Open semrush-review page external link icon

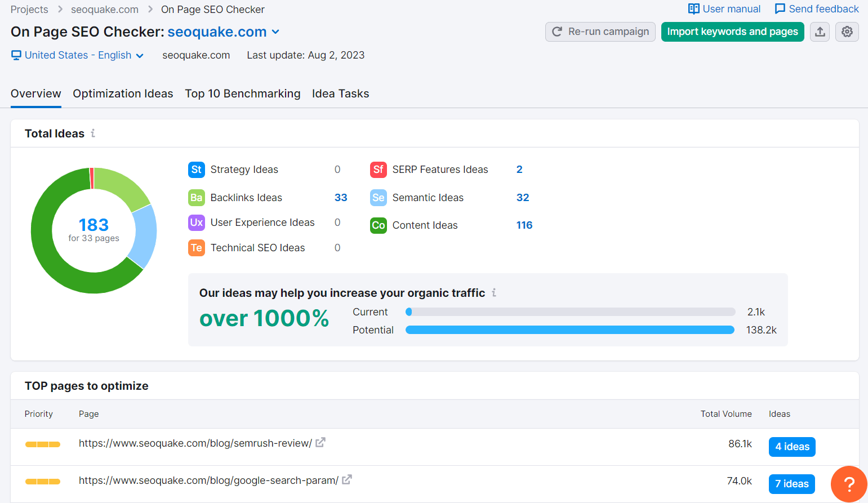click(320, 443)
